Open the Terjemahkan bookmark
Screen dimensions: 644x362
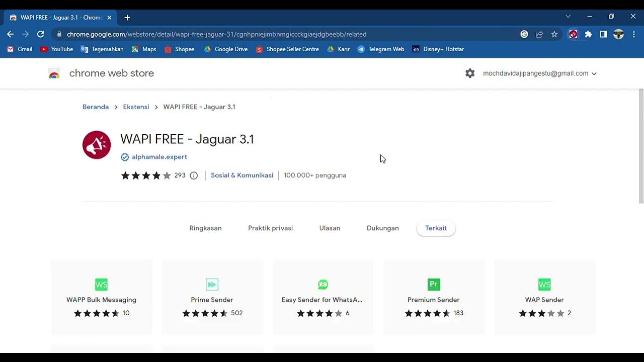102,49
